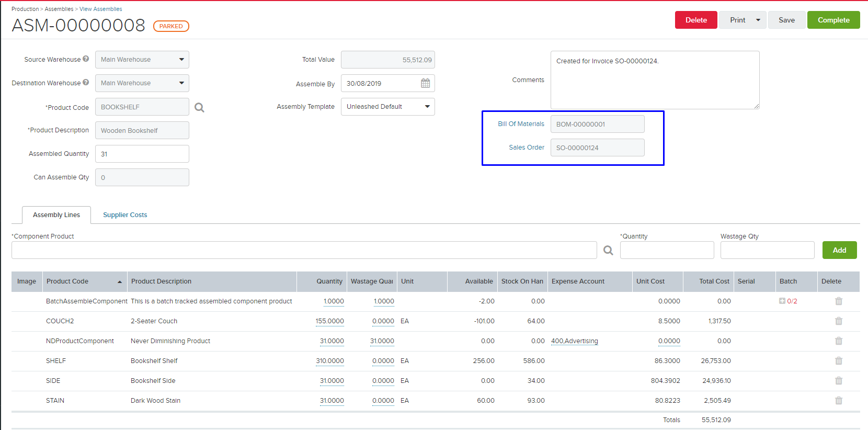The image size is (868, 430).
Task: Delete the STAIN assembly line
Action: (839, 401)
